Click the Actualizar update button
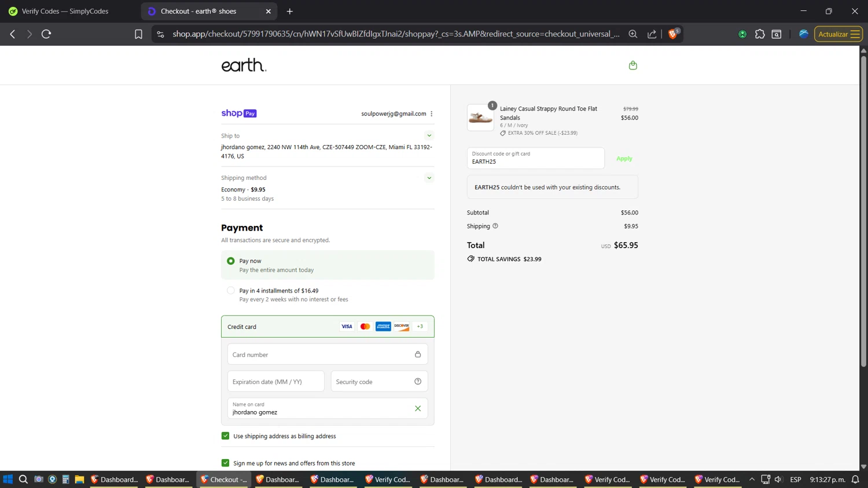 click(838, 34)
